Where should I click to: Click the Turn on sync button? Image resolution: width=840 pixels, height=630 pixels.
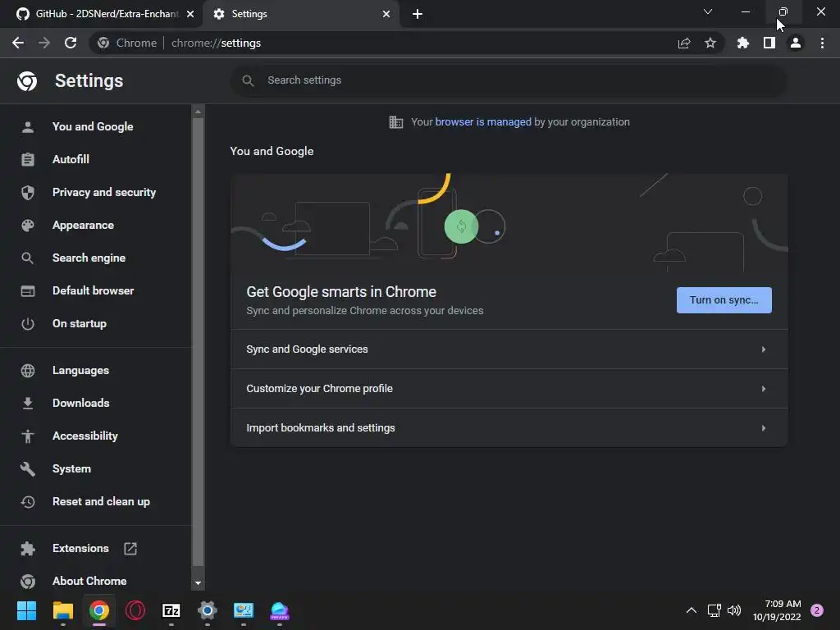pos(724,300)
